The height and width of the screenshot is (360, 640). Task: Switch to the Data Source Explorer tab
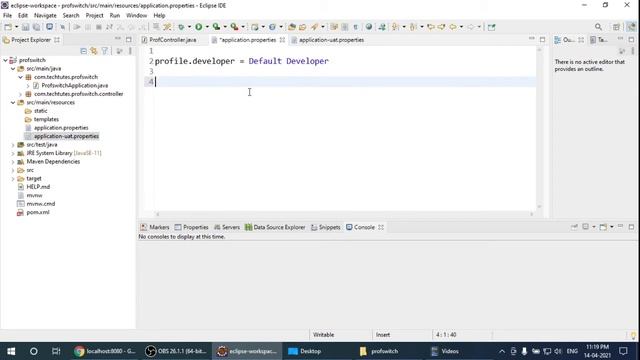275,227
